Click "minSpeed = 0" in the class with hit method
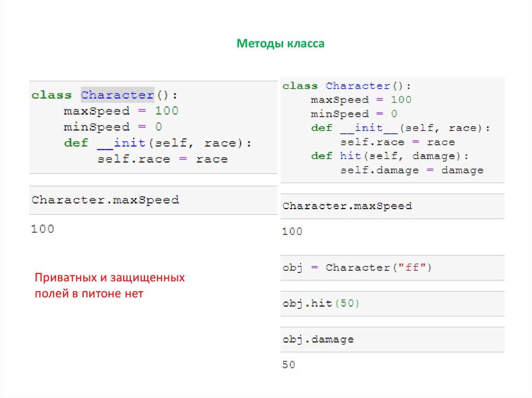Screen dimensions: 532x398 point(354,114)
